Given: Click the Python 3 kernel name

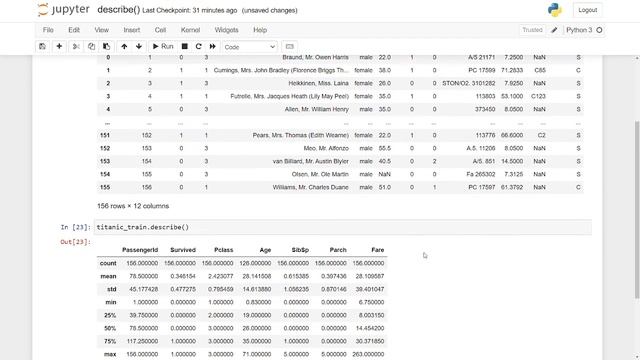Looking at the screenshot, I should [x=579, y=30].
